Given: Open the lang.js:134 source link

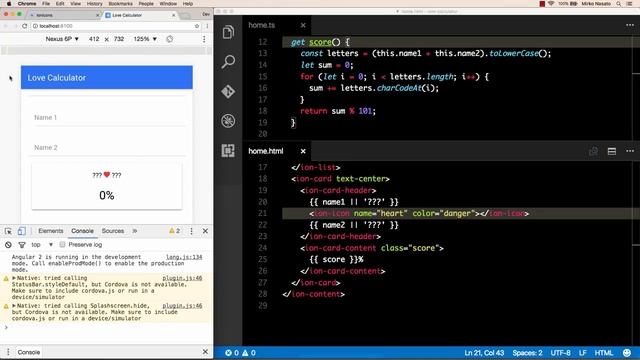Looking at the screenshot, I should [x=184, y=257].
